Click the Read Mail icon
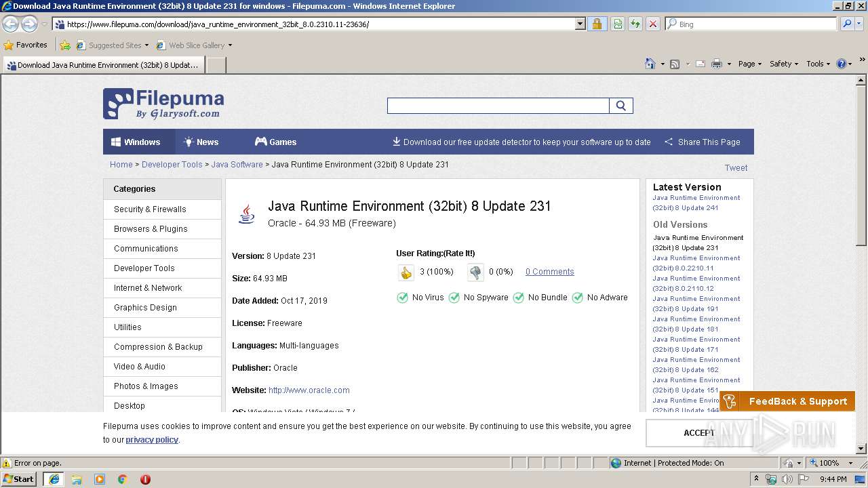 [700, 64]
